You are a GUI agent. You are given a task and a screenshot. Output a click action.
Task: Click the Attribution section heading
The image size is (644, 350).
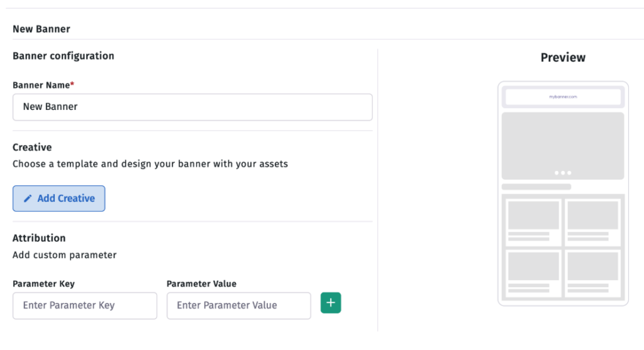(x=39, y=238)
